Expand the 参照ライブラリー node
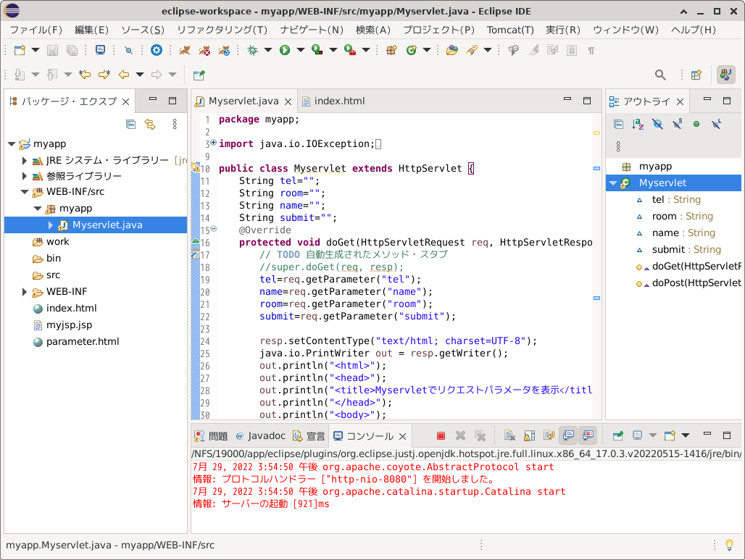This screenshot has width=745, height=560. tap(24, 176)
